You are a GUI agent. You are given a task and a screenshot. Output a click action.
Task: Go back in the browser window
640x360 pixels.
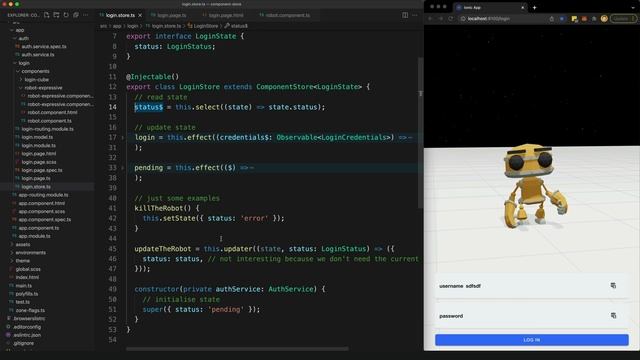(430, 19)
